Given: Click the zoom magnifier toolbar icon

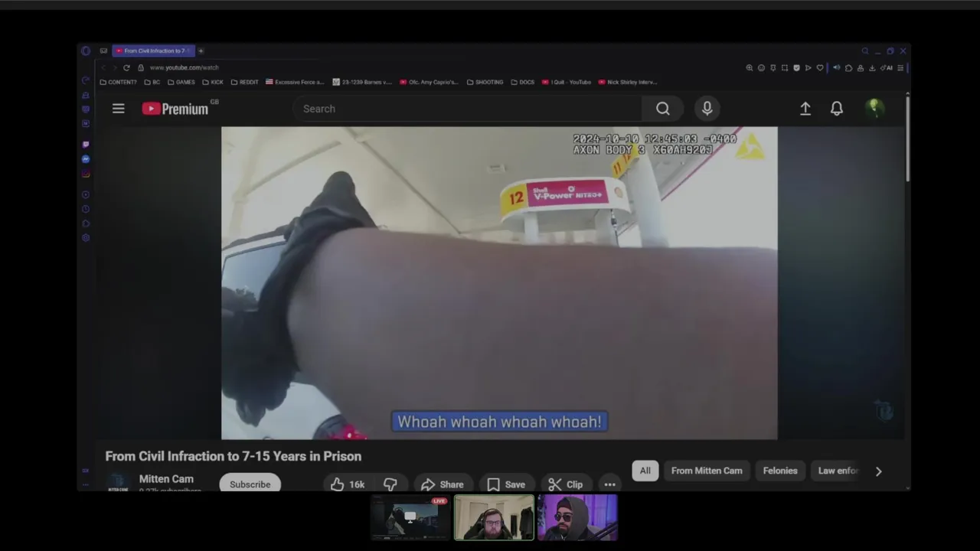Looking at the screenshot, I should coord(750,68).
